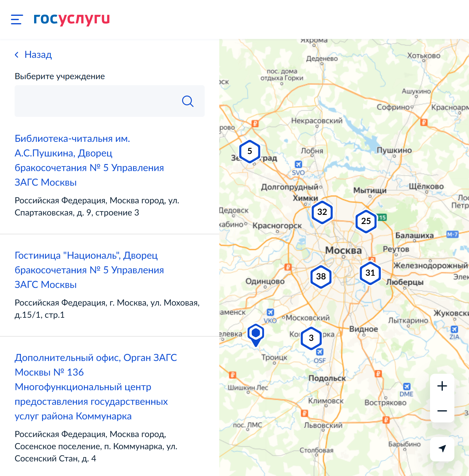469x476 pixels.
Task: Open the cluster marker with 5 near Зеленоград
Action: click(x=249, y=151)
